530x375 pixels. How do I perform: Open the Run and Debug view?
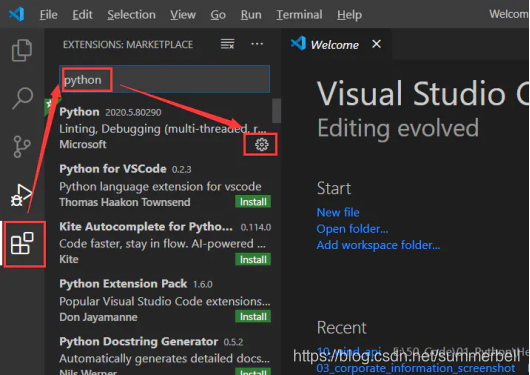[21, 195]
